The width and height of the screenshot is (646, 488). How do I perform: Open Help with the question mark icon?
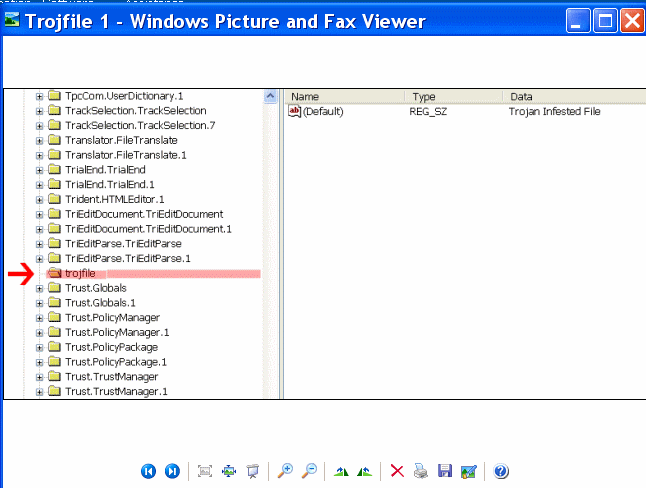pos(501,471)
